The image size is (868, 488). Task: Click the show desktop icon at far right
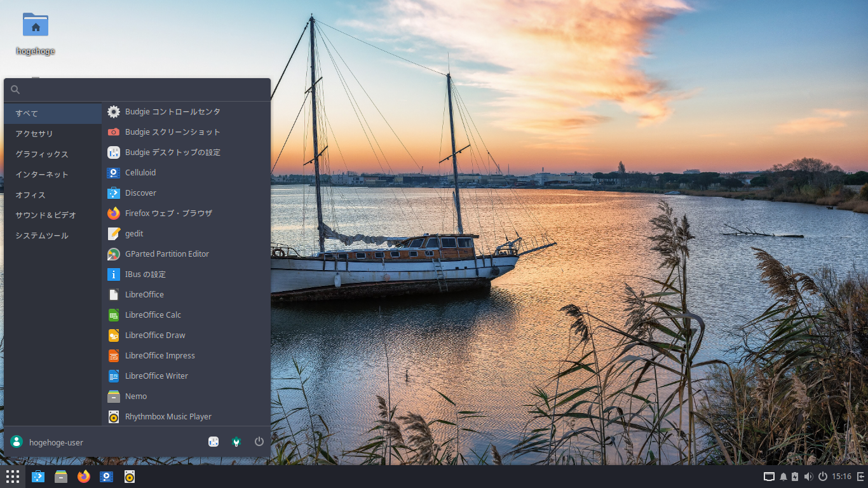point(862,476)
